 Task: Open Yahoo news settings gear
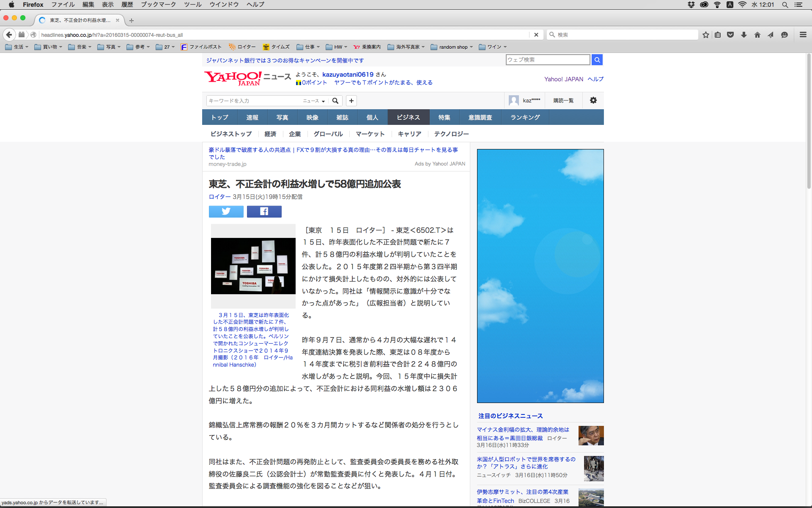click(593, 100)
